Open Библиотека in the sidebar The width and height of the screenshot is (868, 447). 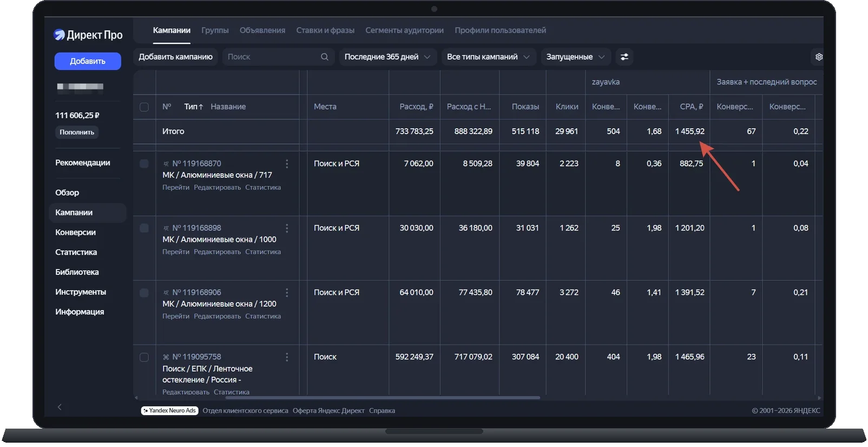(x=77, y=272)
